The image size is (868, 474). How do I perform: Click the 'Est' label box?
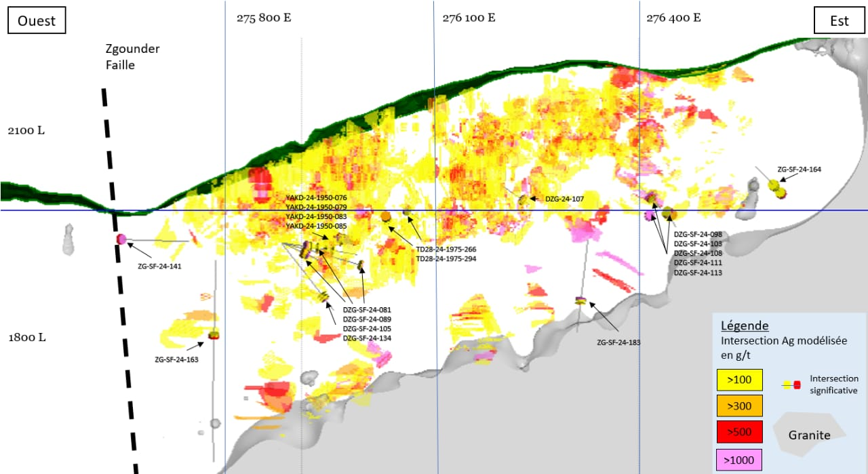tap(840, 21)
